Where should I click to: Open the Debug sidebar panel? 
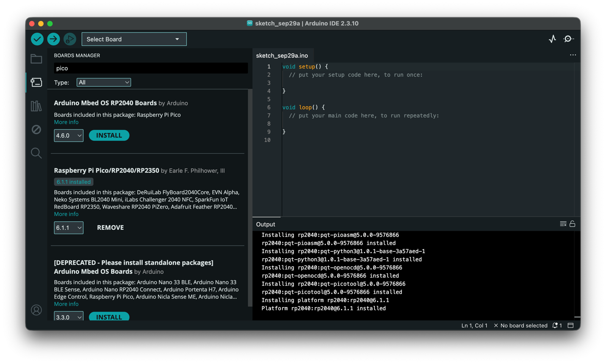click(x=36, y=130)
